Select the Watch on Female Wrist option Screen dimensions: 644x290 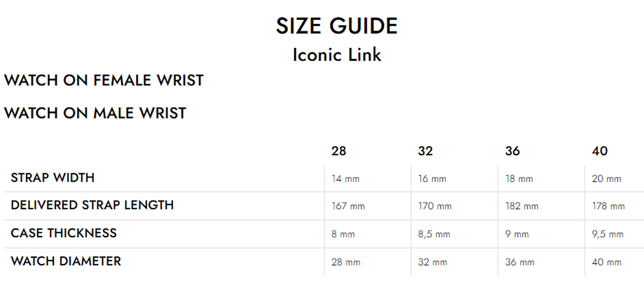pyautogui.click(x=104, y=80)
